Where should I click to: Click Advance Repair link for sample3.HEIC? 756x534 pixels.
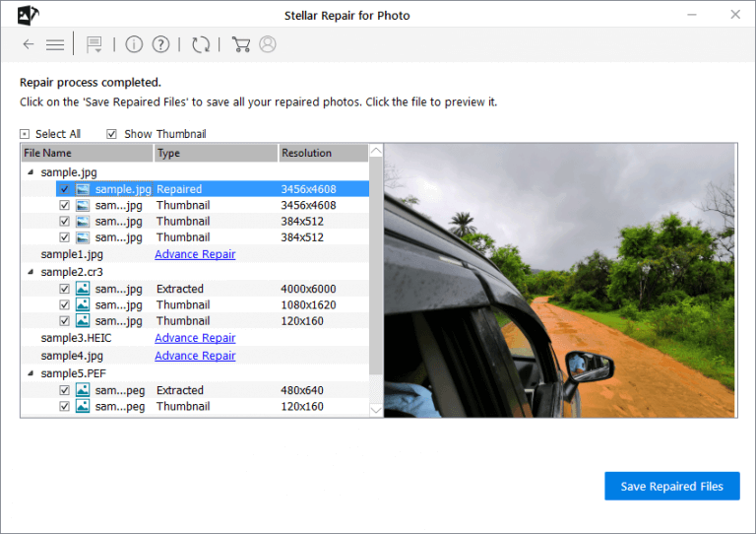pos(195,338)
